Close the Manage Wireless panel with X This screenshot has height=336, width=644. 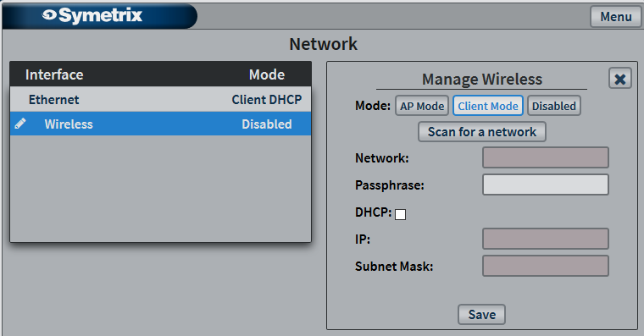619,79
